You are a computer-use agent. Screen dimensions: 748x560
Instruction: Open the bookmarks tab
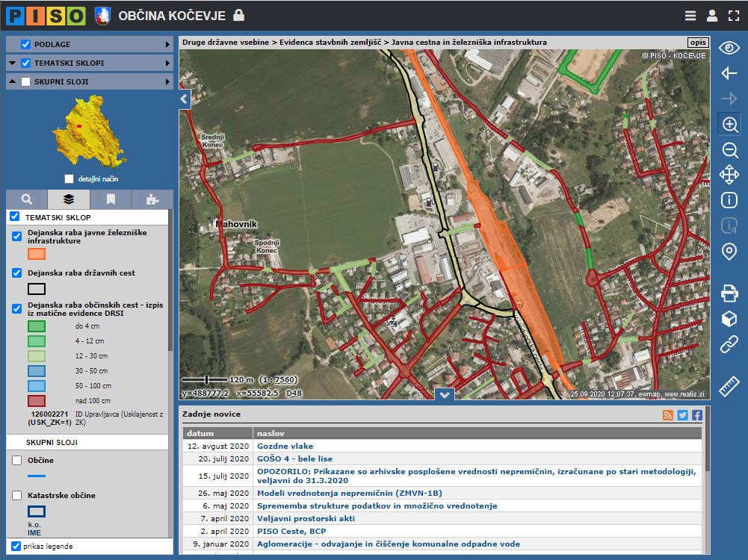(111, 199)
